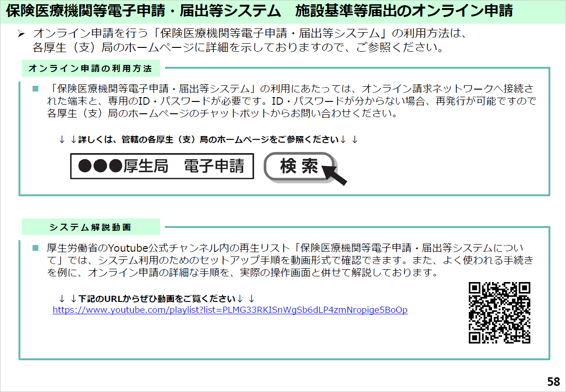The height and width of the screenshot is (392, 566).
Task: Open the YouTube playlist URL link
Action: pos(230,310)
